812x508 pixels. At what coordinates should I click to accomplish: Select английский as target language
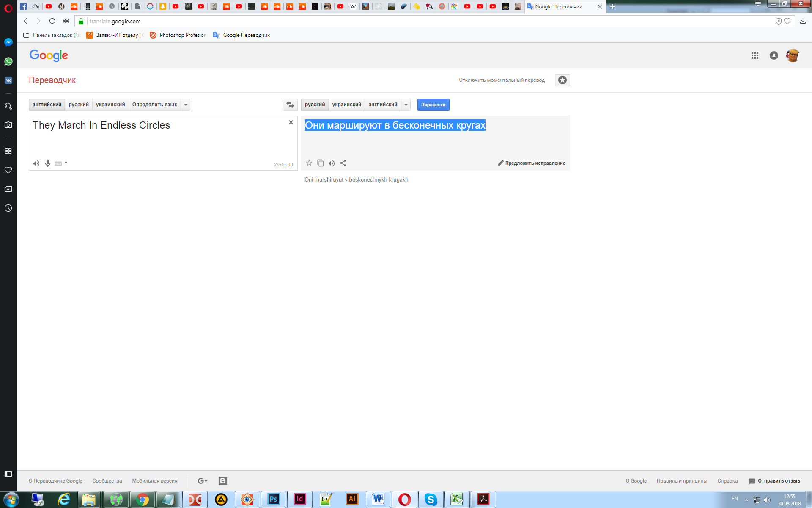383,105
